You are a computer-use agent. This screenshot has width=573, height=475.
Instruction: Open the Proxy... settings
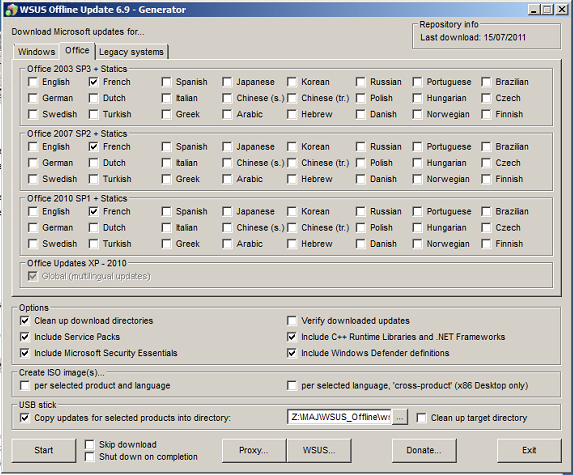(x=254, y=450)
